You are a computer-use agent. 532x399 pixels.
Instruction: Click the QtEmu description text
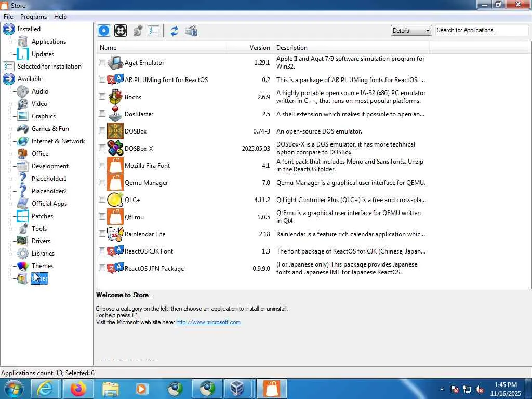coord(349,217)
